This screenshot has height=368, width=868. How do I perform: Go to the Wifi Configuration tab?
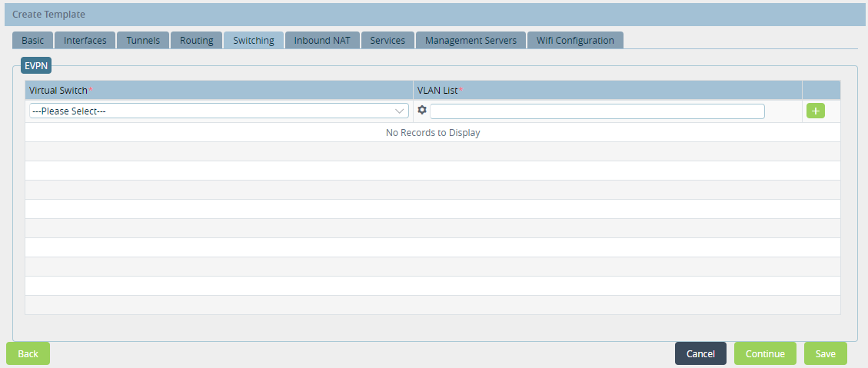click(575, 41)
